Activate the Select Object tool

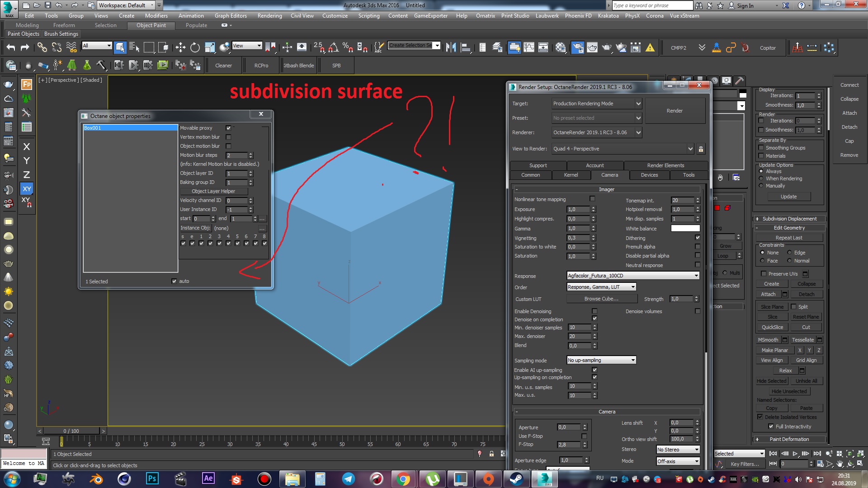point(120,47)
